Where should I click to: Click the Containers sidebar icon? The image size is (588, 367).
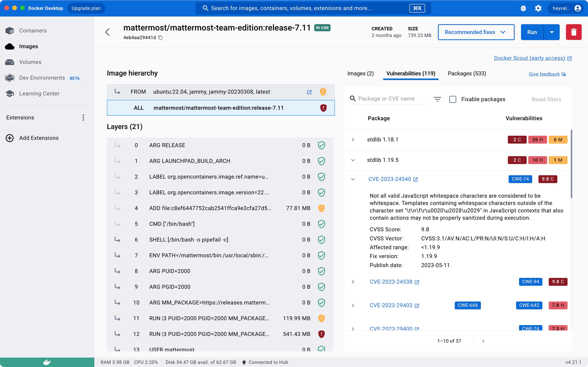(x=10, y=30)
